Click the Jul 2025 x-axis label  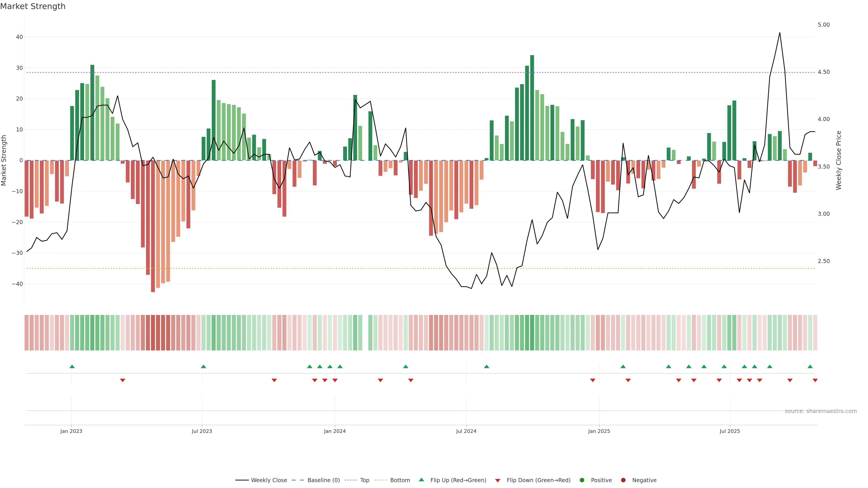[x=729, y=431]
